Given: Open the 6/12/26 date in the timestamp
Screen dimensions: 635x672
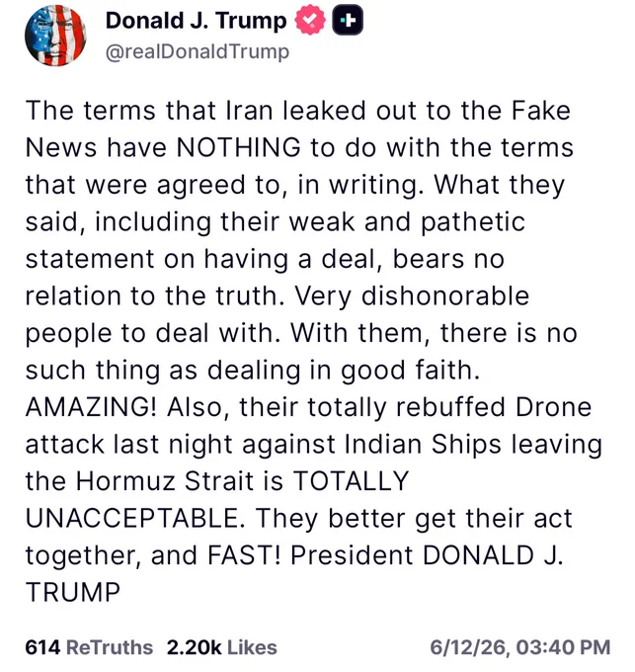Looking at the screenshot, I should (469, 647).
